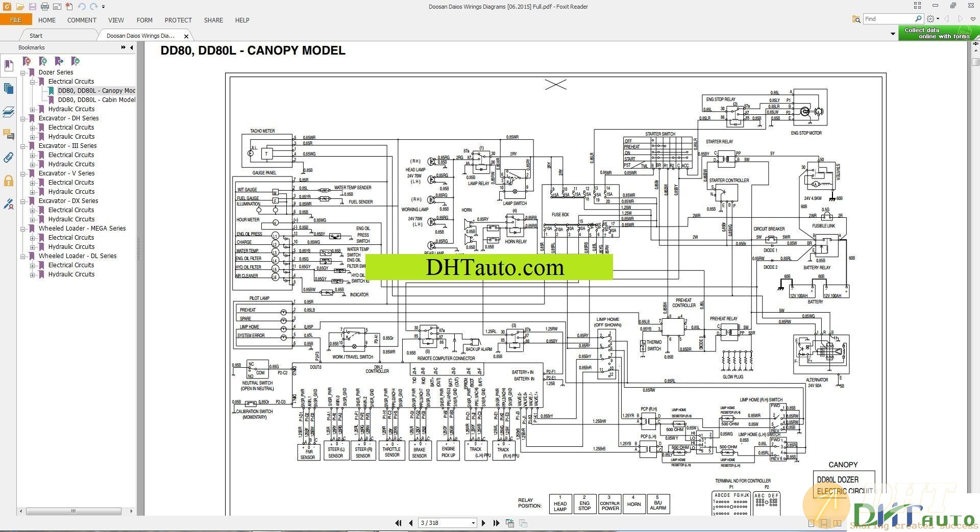Select DD80, DD80L - Canopy Model bookmark
This screenshot has width=980, height=532.
pyautogui.click(x=96, y=91)
